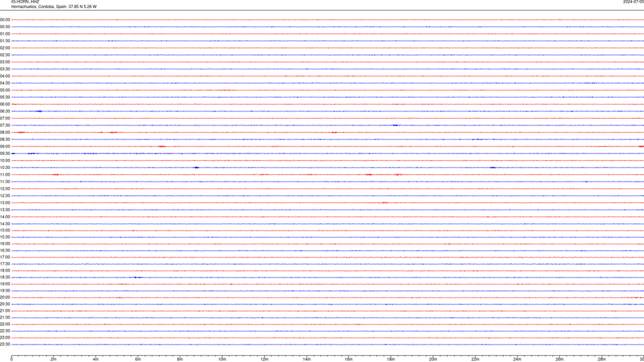Choose the 12:30 trace label
The width and height of the screenshot is (644, 362).
coord(5,196)
